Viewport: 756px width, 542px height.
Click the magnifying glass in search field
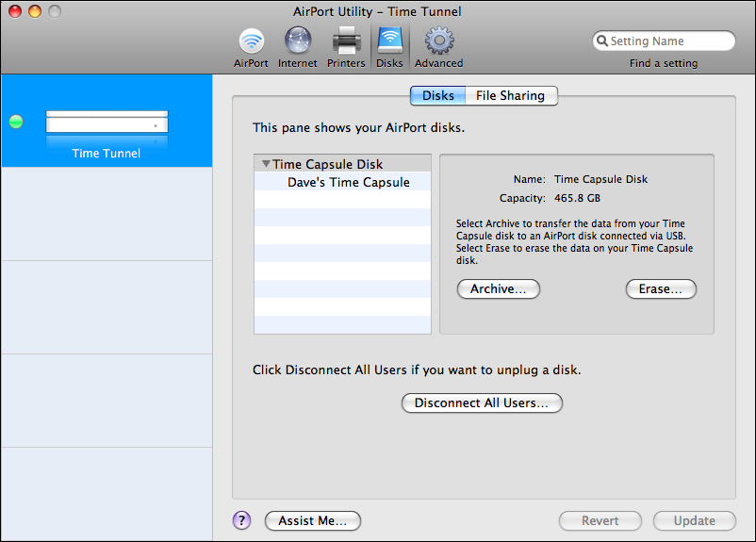pos(601,41)
